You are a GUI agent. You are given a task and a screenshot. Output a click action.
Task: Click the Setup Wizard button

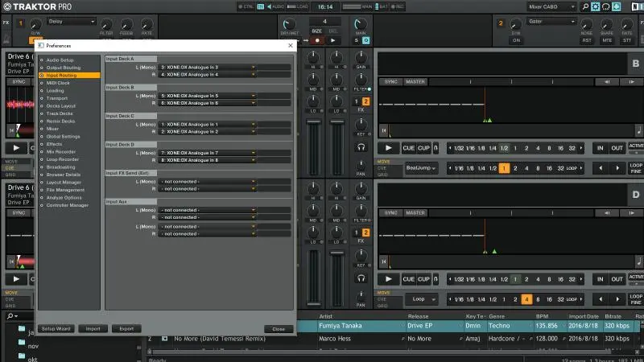coord(56,328)
